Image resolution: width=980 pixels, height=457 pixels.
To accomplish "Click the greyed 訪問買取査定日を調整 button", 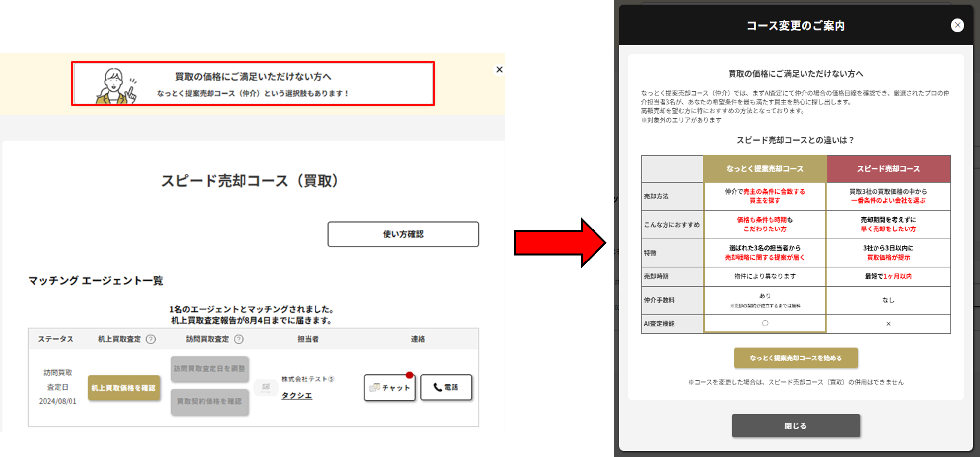I will click(210, 369).
